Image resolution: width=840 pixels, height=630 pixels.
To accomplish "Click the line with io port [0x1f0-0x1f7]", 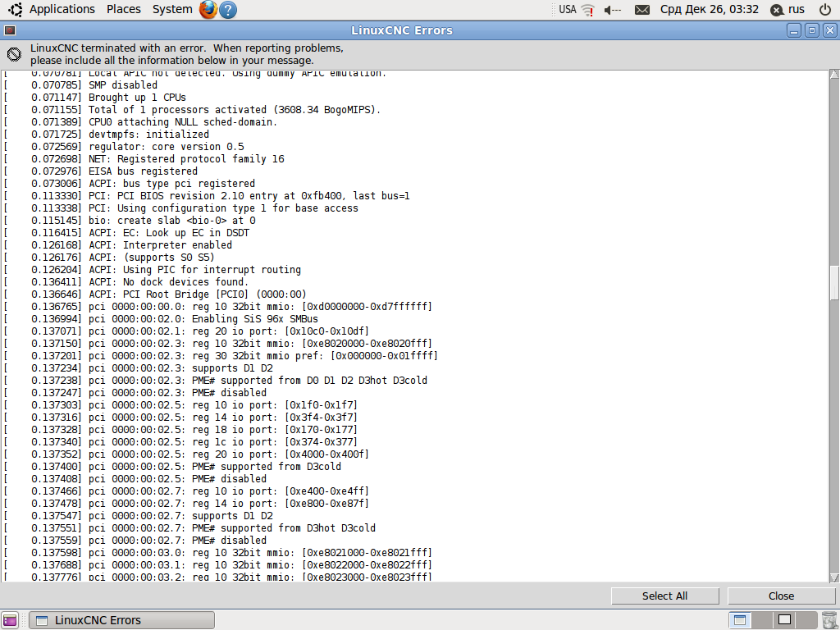I will [x=223, y=405].
